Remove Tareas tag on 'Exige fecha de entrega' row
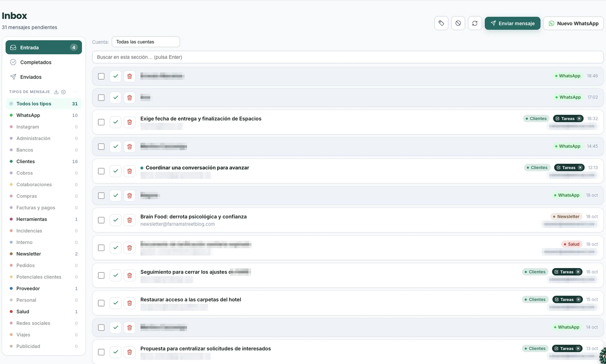 (x=579, y=118)
